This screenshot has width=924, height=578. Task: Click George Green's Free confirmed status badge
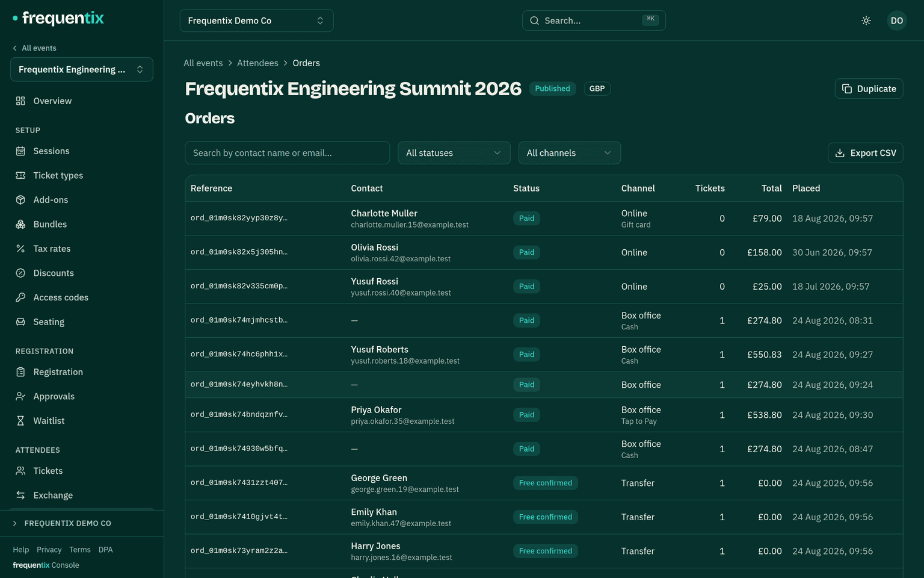point(546,483)
